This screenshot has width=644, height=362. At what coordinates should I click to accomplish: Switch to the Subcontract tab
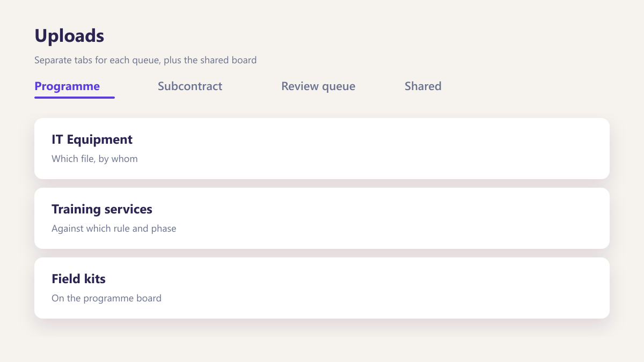click(x=190, y=86)
